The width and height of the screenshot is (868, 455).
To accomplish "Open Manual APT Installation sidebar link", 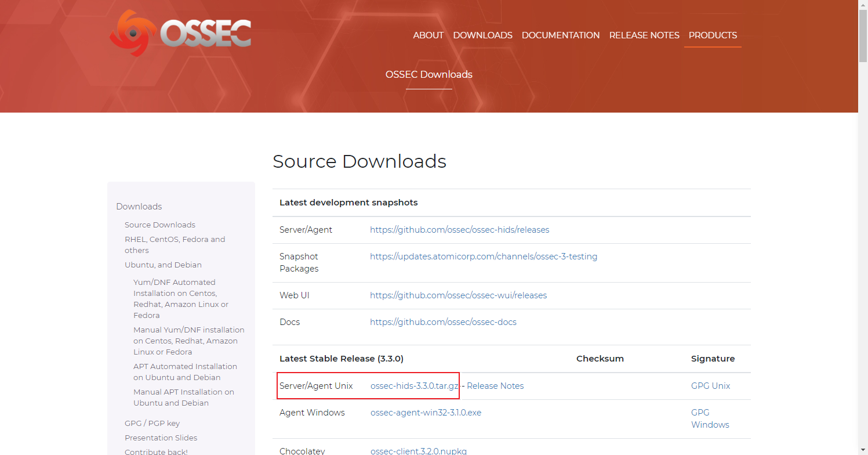I will tap(184, 398).
